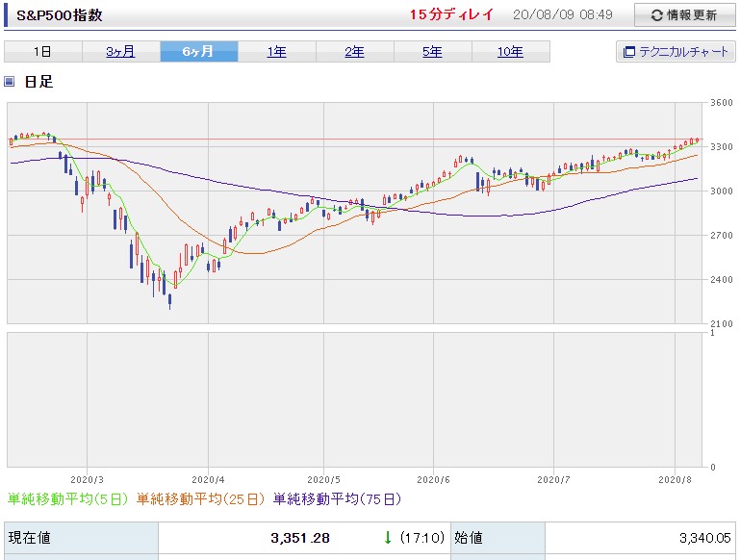The height and width of the screenshot is (560, 740).
Task: Click the empty lower indicator chart panel
Action: click(354, 399)
